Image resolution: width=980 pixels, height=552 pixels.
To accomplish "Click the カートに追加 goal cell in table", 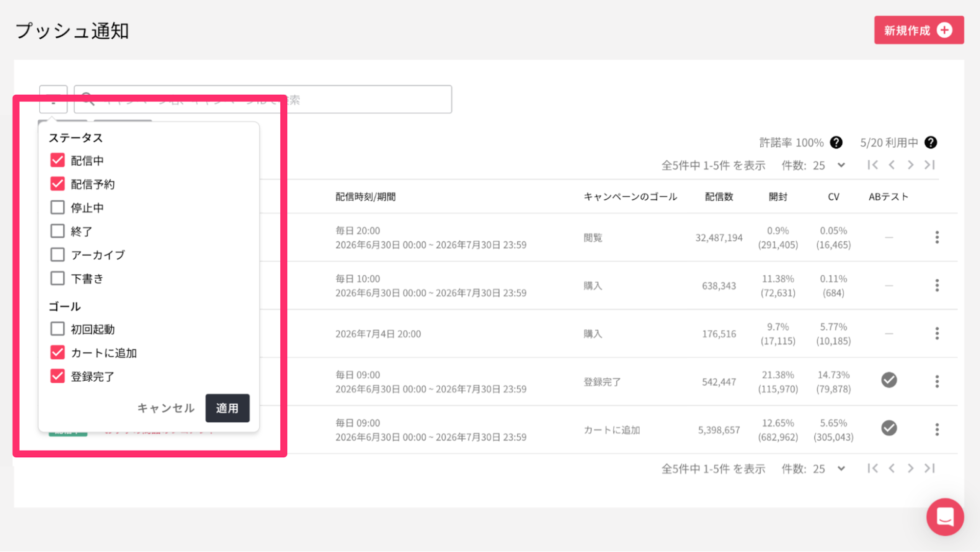I will (x=611, y=430).
